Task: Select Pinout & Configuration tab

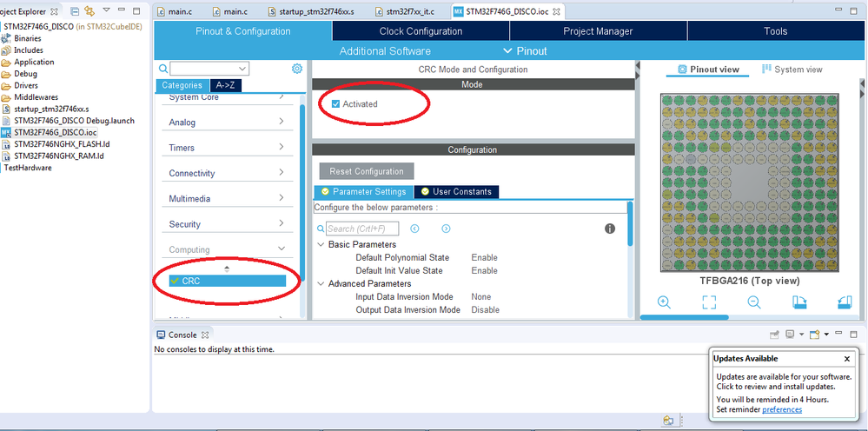Action: (x=243, y=31)
